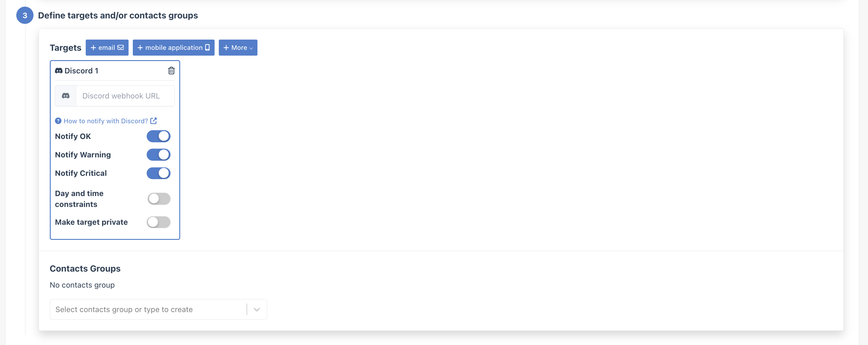Enable the Day and time constraints toggle
This screenshot has height=345, width=868.
(159, 198)
